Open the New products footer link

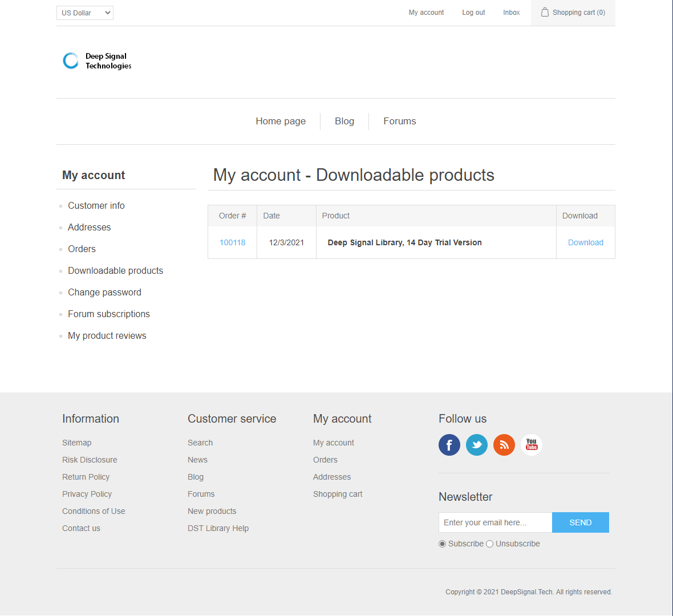pos(212,511)
